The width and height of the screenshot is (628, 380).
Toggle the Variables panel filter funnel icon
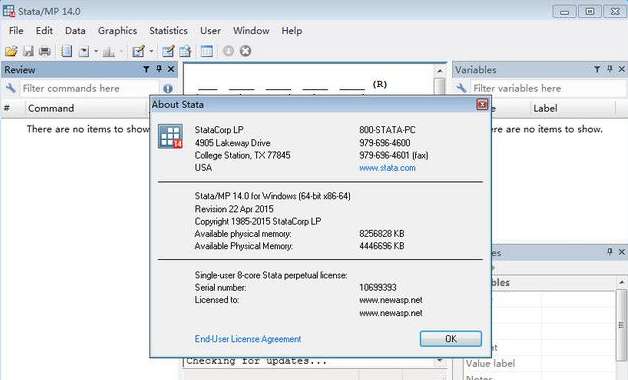(x=597, y=69)
